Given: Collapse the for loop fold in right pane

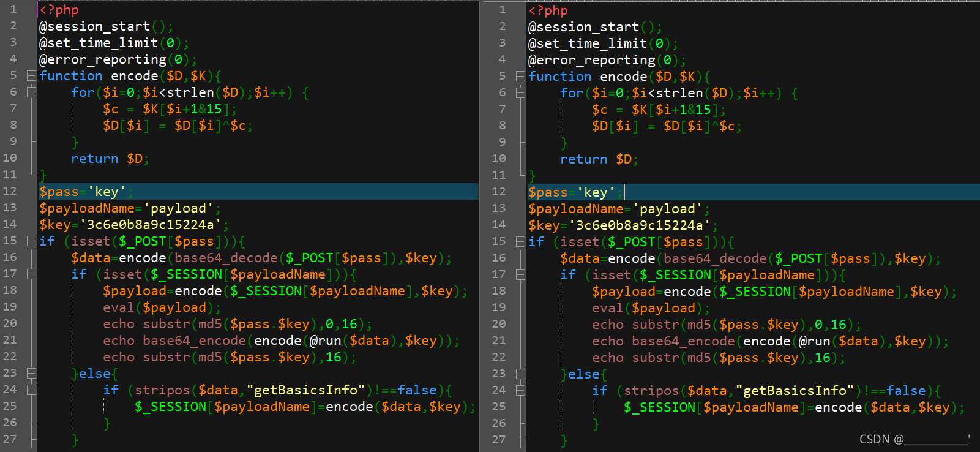Looking at the screenshot, I should pyautogui.click(x=520, y=93).
